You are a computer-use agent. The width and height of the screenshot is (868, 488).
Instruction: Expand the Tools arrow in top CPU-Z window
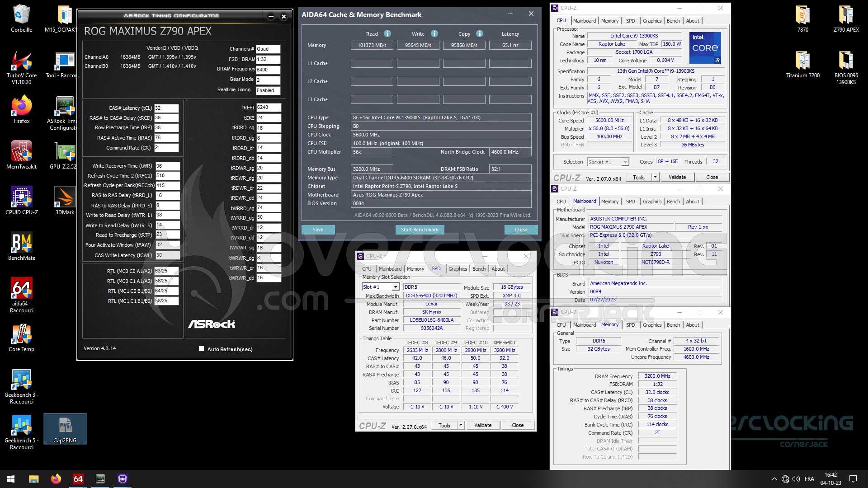click(655, 177)
